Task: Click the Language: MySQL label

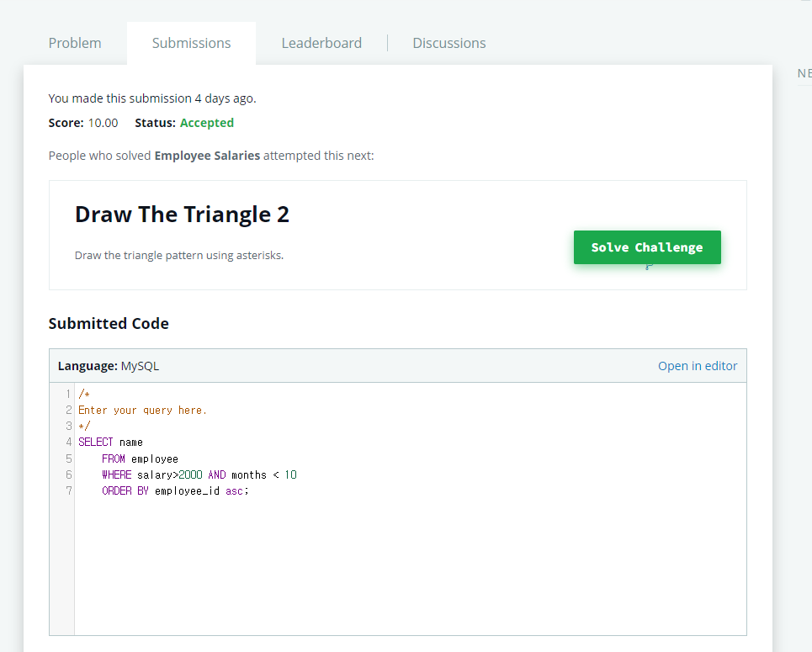Action: click(x=109, y=366)
